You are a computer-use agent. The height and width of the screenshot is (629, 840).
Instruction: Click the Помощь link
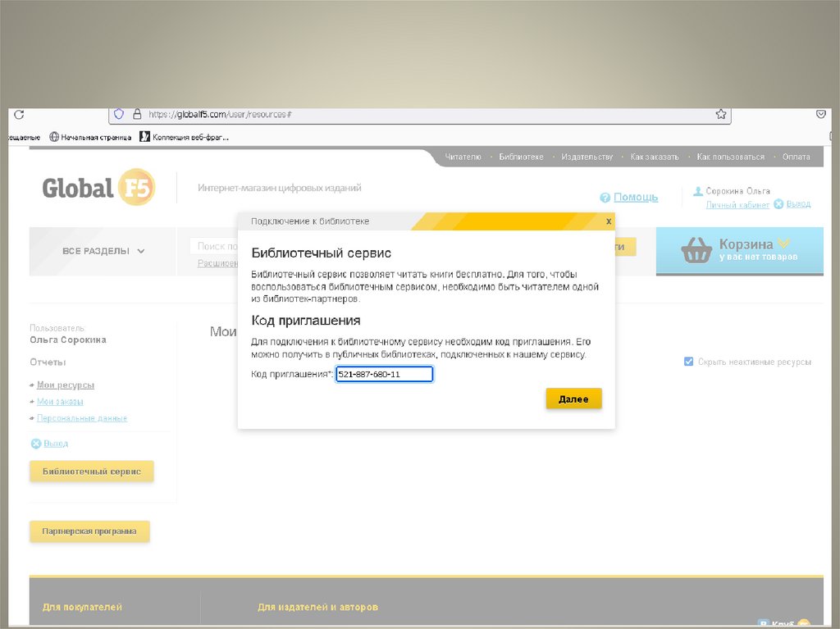pos(636,197)
